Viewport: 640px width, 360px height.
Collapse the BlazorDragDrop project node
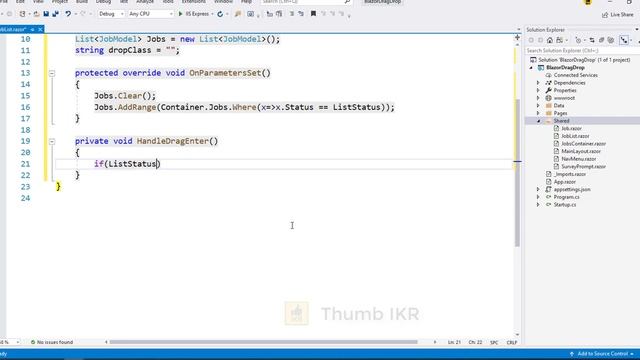531,68
